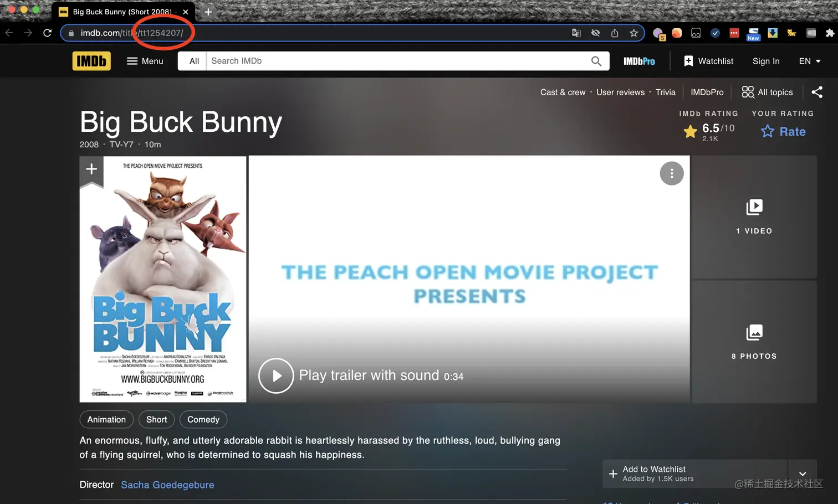838x504 pixels.
Task: Click the browser forward arrow
Action: 28,33
